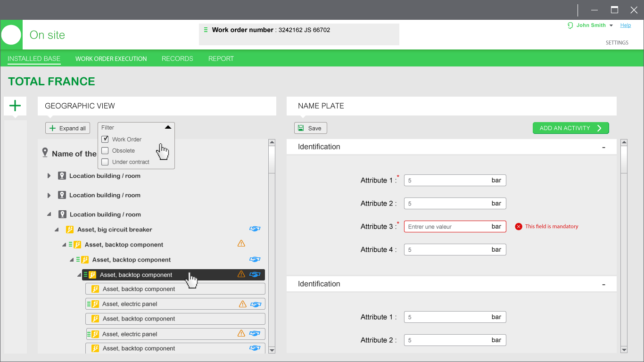Switch to the Records tab
The image size is (644, 362).
[177, 59]
